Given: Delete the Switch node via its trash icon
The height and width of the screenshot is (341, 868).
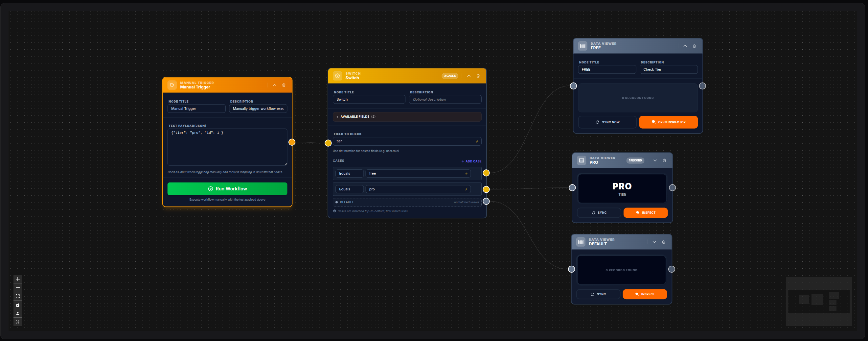Looking at the screenshot, I should tap(478, 76).
